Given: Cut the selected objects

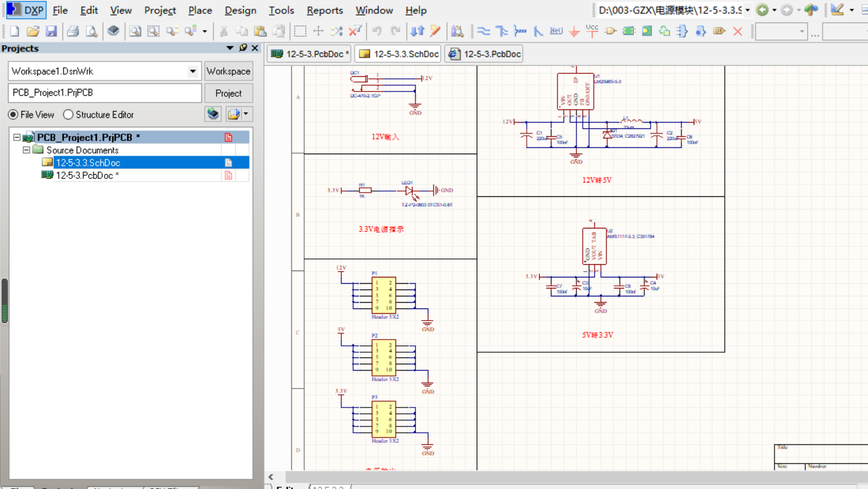Looking at the screenshot, I should [224, 31].
